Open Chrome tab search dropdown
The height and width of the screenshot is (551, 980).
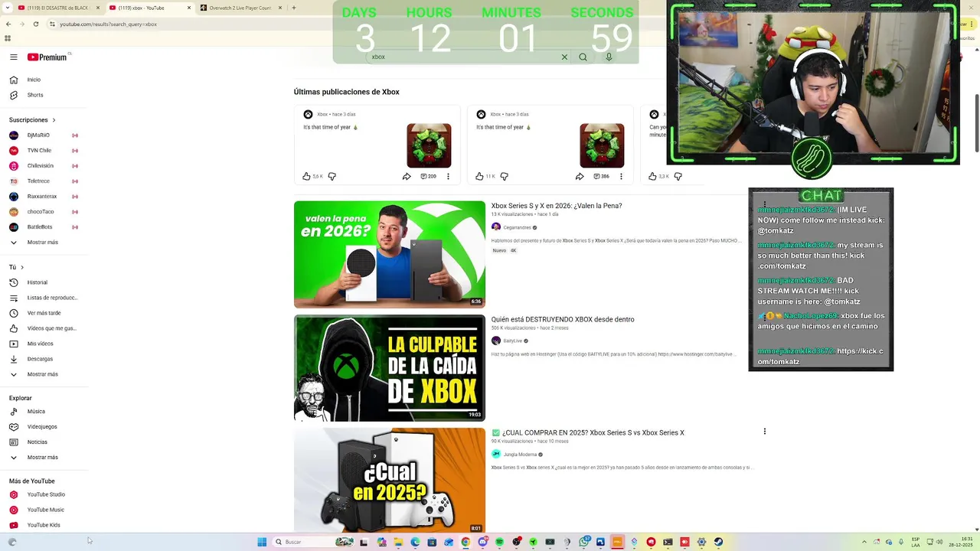(x=9, y=8)
